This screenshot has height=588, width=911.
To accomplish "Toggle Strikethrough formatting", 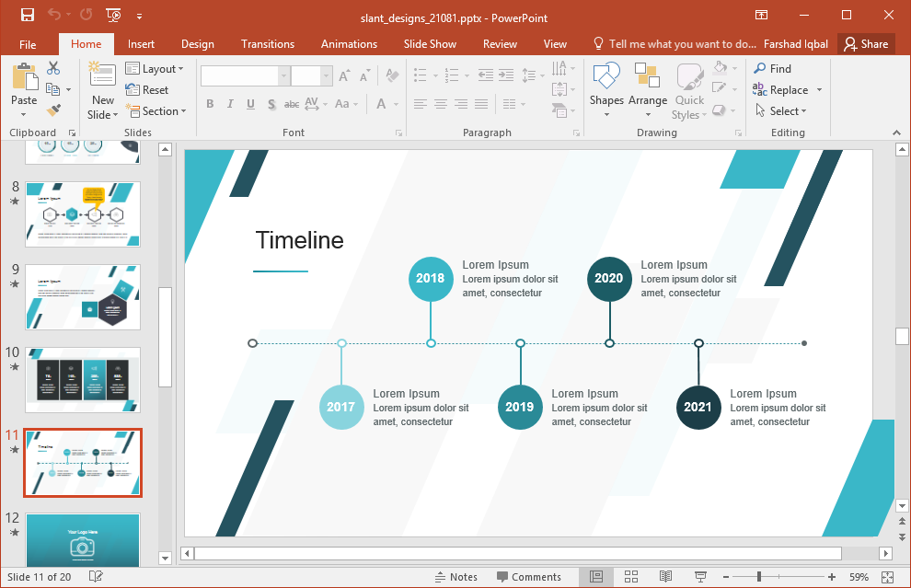I will click(x=292, y=104).
